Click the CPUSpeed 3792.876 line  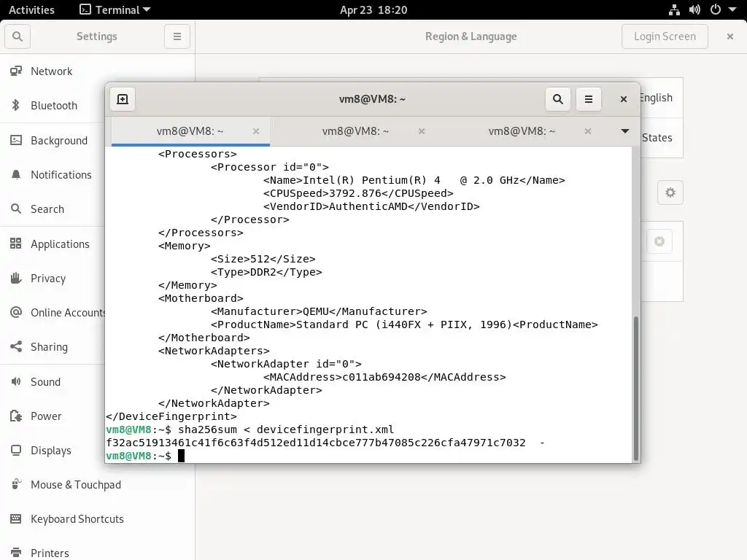[357, 193]
